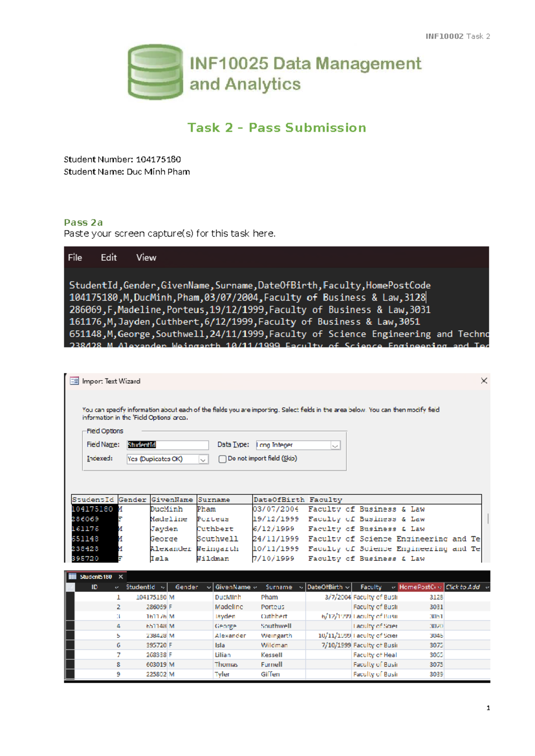Click the cell containing 104175180 in datasheet
This screenshot has width=535, height=756.
145,597
